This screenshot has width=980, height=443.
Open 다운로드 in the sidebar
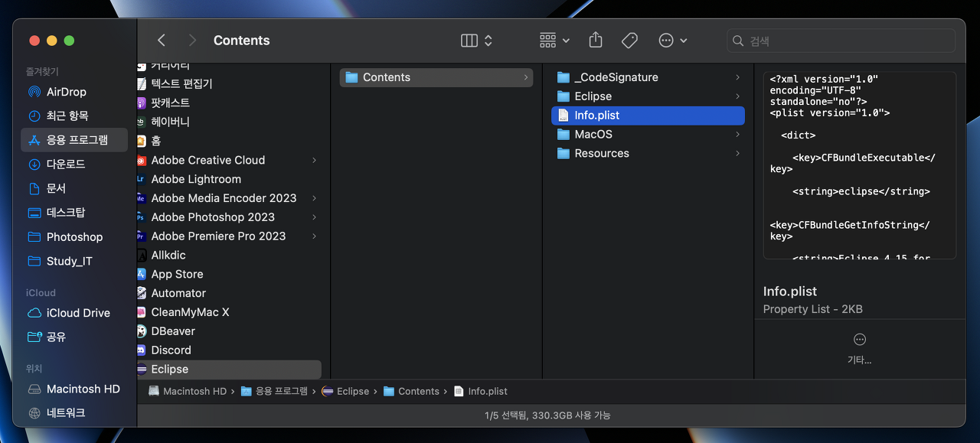[74, 164]
